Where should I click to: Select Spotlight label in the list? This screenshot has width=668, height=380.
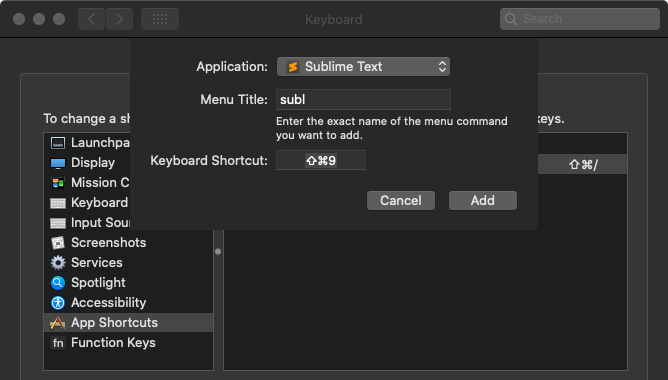point(98,283)
